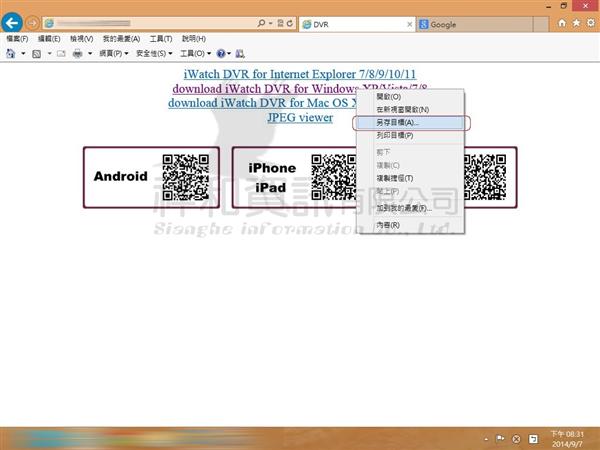Show hidden system tray icons arrow
600x450 pixels.
pos(485,438)
